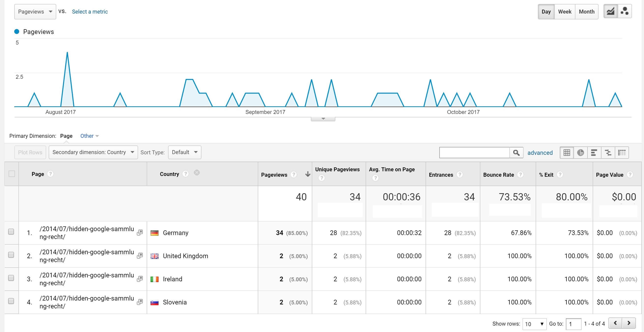Open the Sort Type Default dropdown
The height and width of the screenshot is (332, 644).
pyautogui.click(x=185, y=152)
